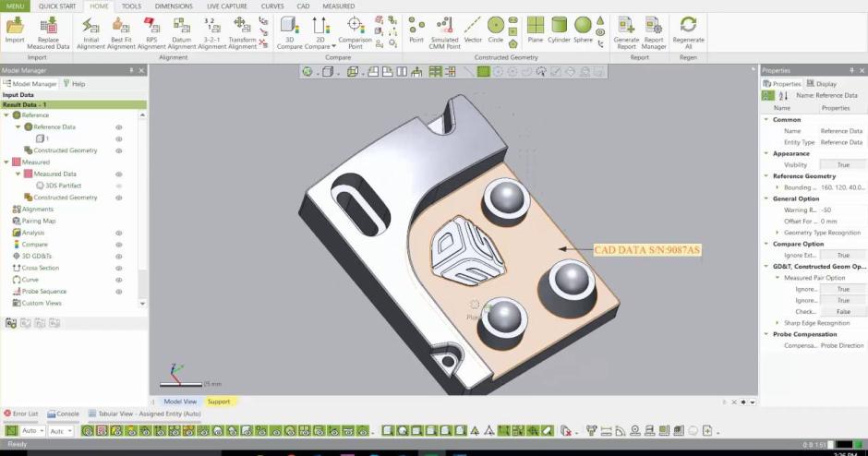Screen dimensions: 868x456
Task: Collapse the Common properties section
Action: point(766,119)
